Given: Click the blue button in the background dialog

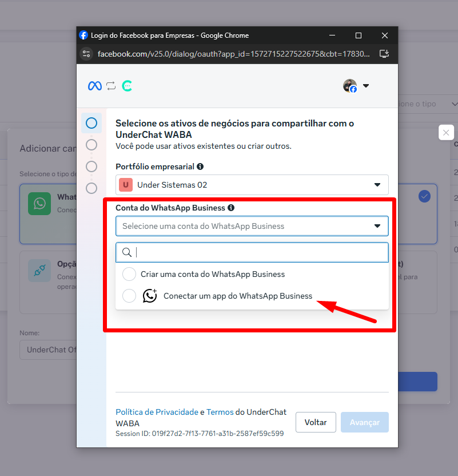Looking at the screenshot, I should 417,382.
